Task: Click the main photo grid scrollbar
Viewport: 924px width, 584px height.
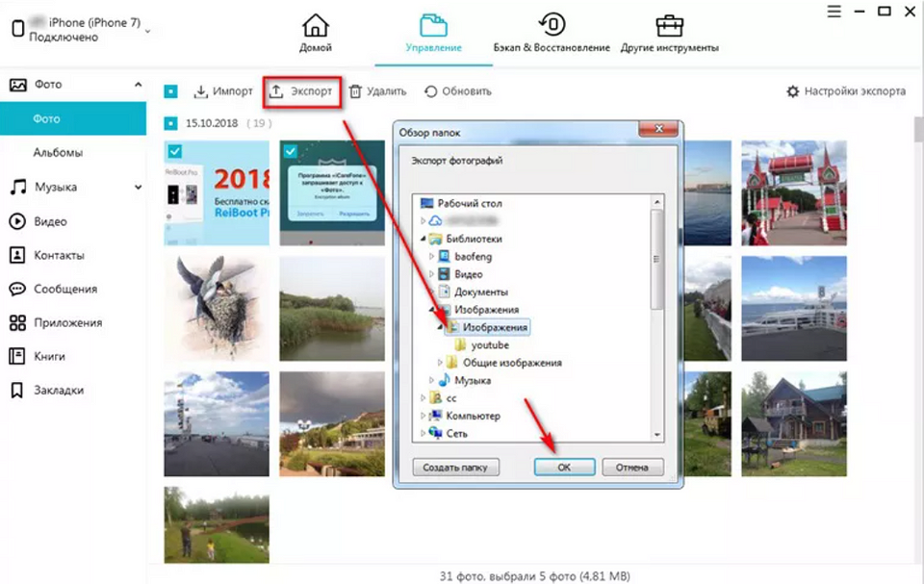Action: (x=918, y=129)
